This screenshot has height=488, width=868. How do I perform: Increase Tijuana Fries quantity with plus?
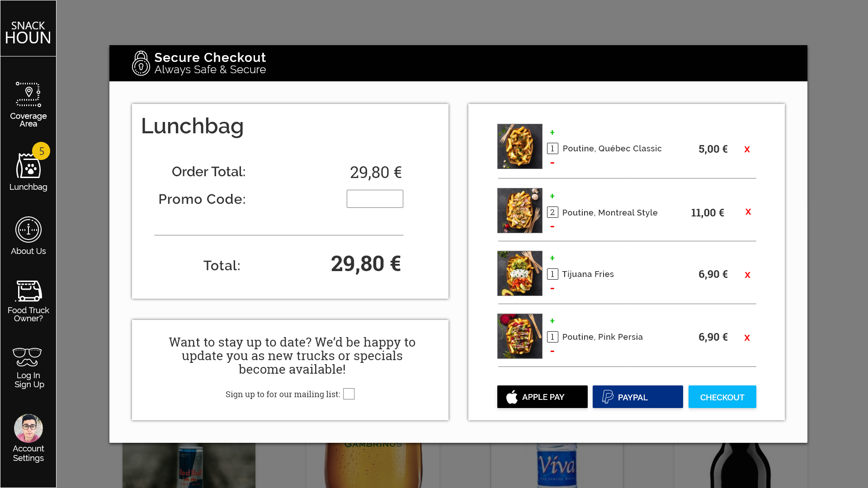552,258
